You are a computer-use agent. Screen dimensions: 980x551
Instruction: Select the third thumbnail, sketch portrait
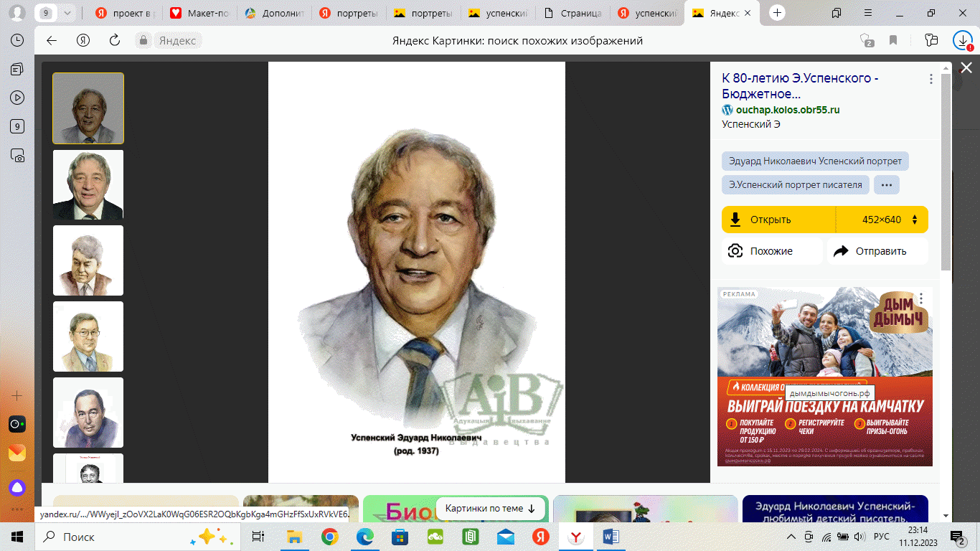pos(88,260)
